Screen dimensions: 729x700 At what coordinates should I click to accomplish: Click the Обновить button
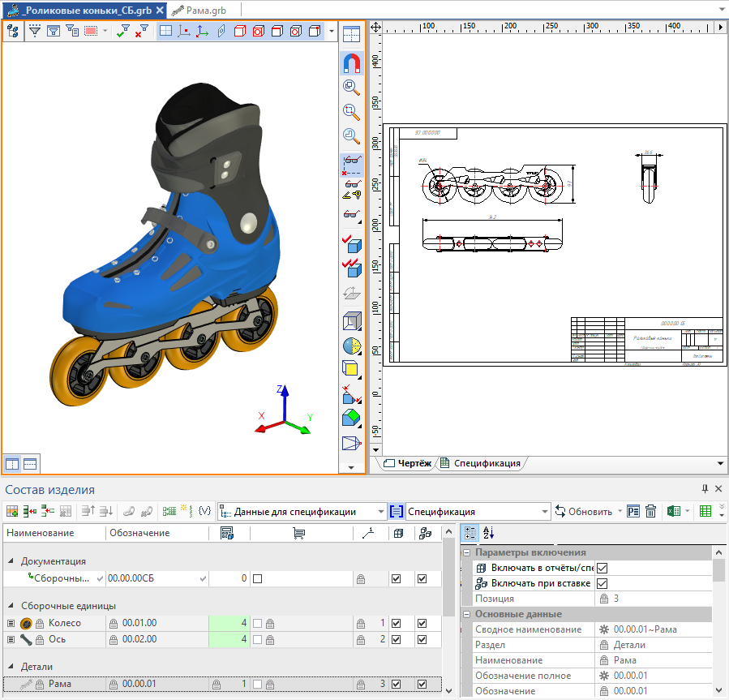pos(585,512)
